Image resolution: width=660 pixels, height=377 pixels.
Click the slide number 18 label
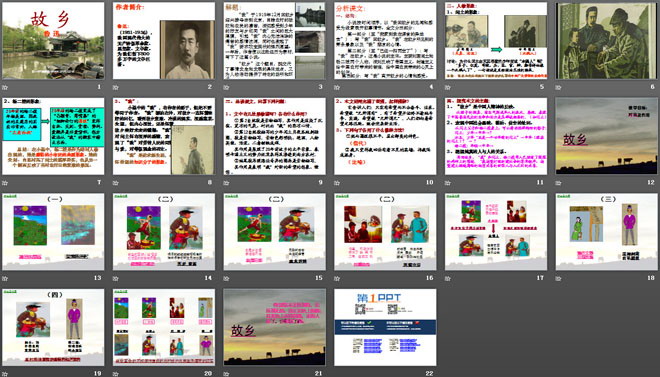pyautogui.click(x=651, y=278)
